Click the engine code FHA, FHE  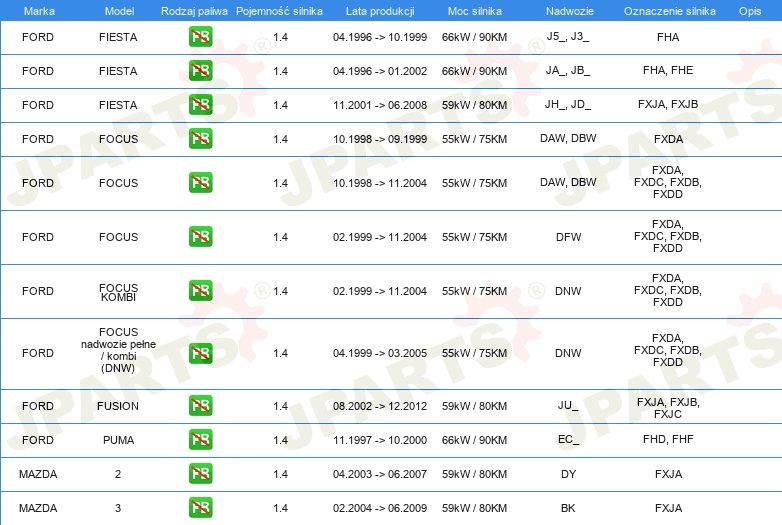(x=668, y=70)
